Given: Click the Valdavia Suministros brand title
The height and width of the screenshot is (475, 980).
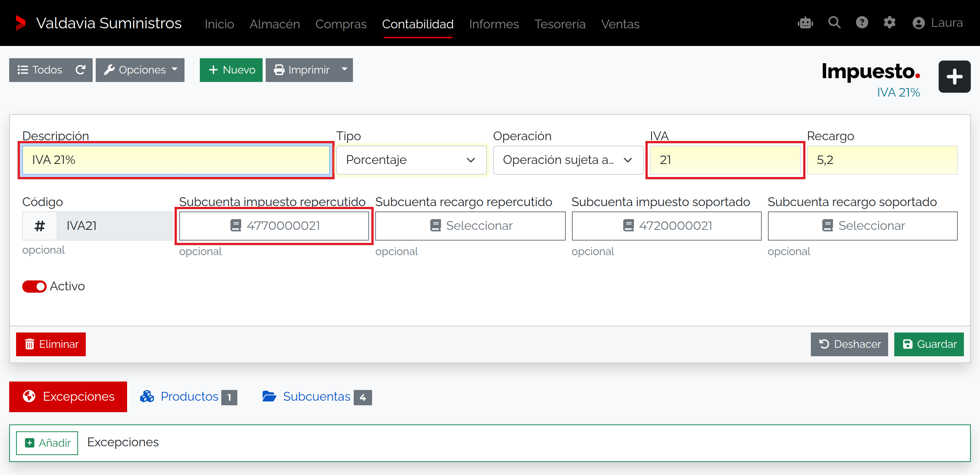Looking at the screenshot, I should 109,23.
